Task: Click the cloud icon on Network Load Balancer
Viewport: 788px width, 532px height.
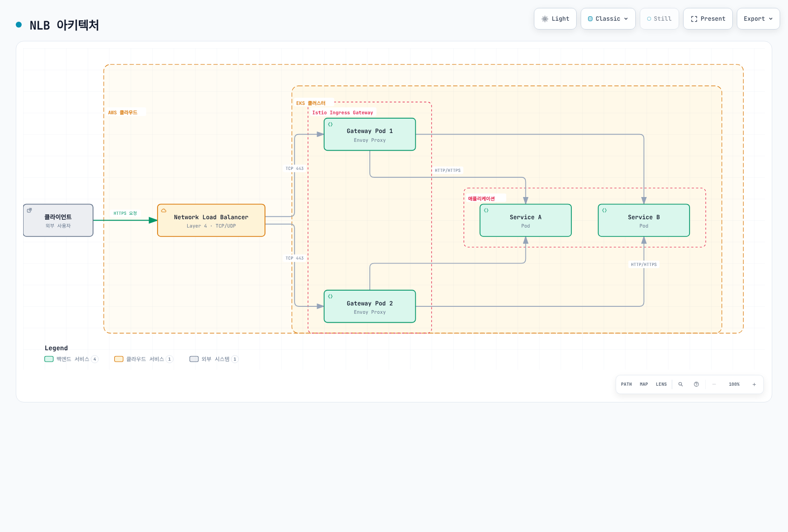Action: pos(164,210)
